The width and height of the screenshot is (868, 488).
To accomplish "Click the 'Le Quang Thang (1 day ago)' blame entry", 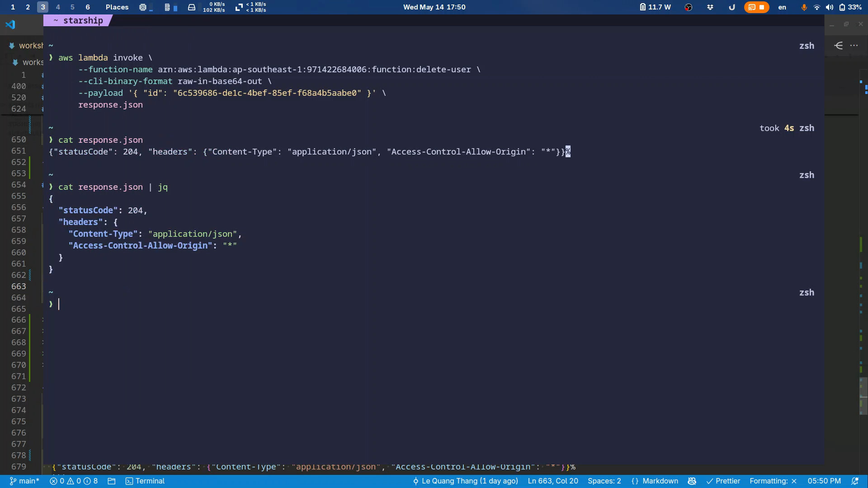I will (x=465, y=481).
